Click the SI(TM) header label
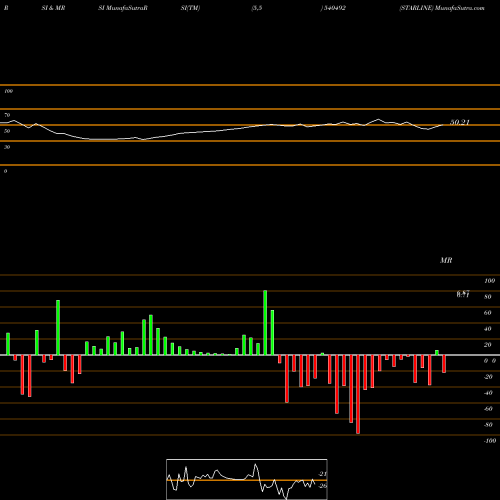500x500 pixels. (x=190, y=8)
